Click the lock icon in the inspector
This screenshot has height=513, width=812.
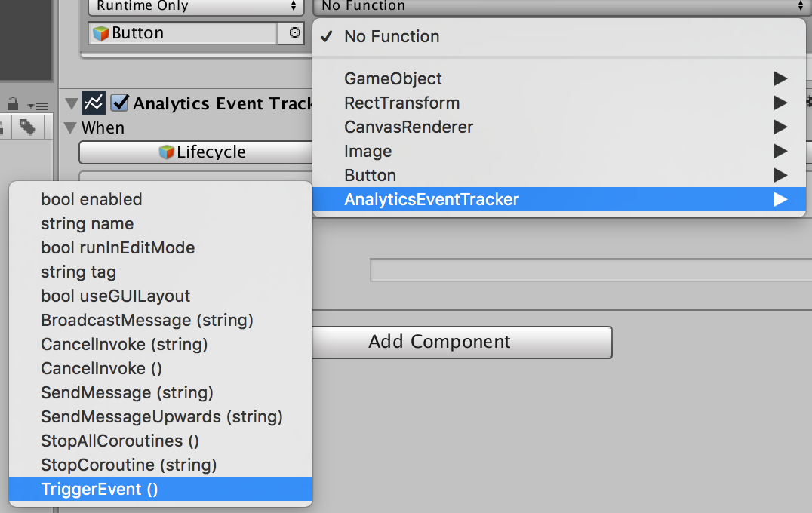pos(12,103)
